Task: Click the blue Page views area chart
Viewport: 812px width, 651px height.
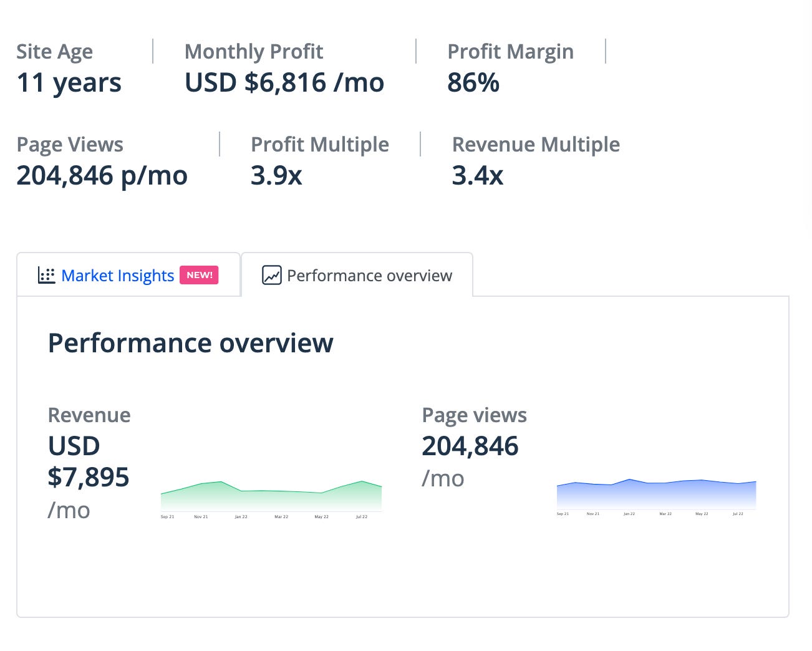Action: coord(656,494)
